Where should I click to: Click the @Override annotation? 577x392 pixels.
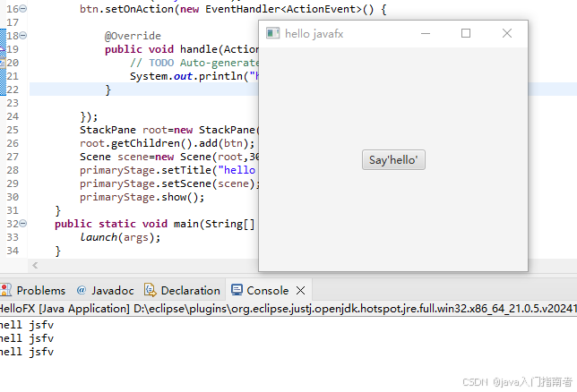point(133,36)
